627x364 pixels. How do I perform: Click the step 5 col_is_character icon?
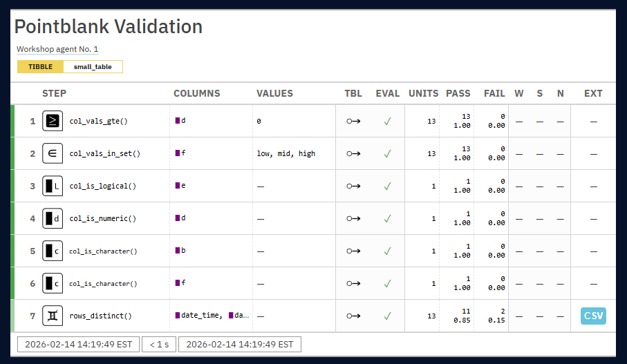[x=53, y=251]
